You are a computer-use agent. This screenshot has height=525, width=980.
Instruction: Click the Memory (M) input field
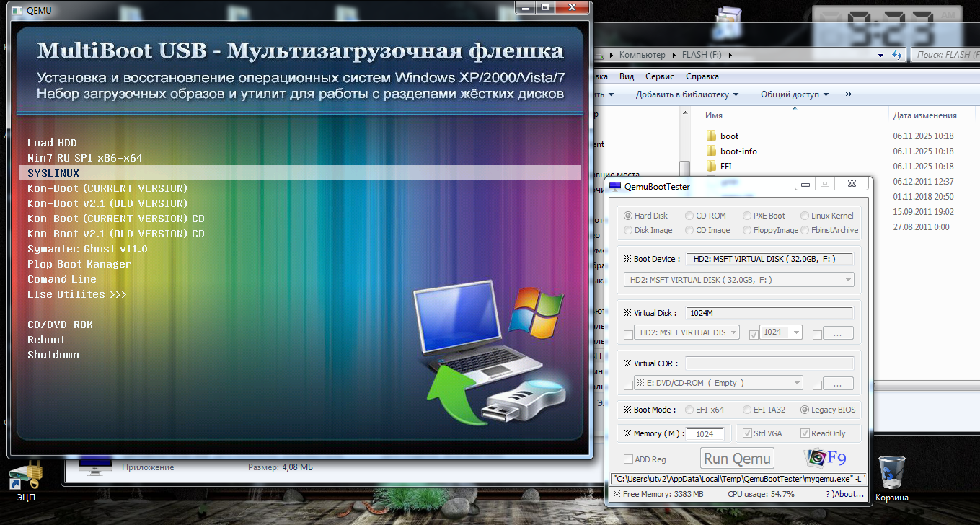point(705,434)
